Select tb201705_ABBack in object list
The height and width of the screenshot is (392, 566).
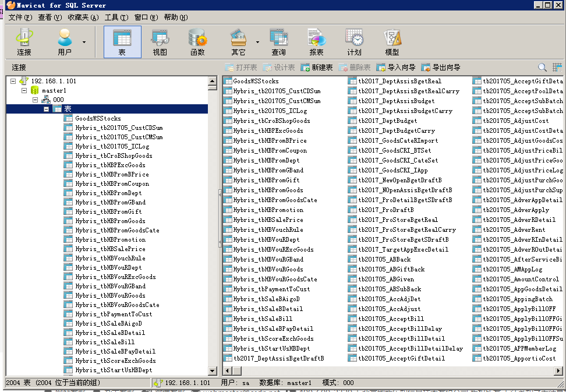(x=384, y=259)
